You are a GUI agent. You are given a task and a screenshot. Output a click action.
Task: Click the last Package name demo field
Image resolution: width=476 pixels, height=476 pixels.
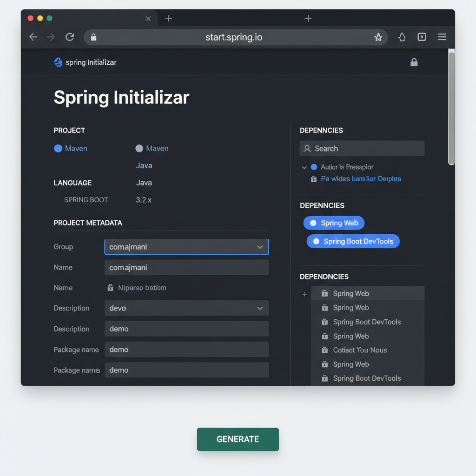click(186, 370)
